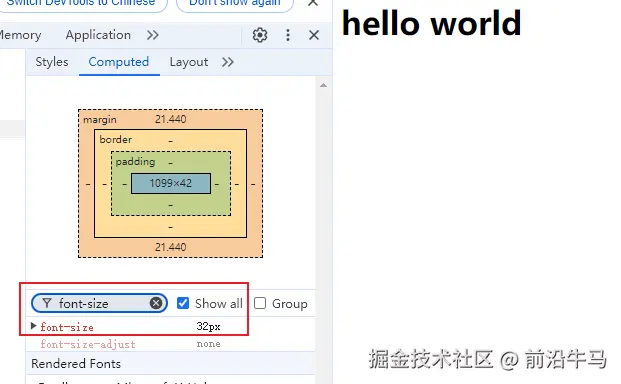Show more DevTools panels next to Application
The height and width of the screenshot is (384, 621).
pyautogui.click(x=152, y=35)
